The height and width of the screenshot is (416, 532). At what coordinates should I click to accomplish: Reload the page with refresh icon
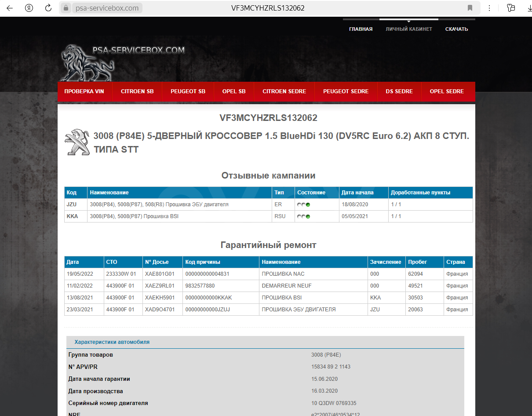pos(48,8)
